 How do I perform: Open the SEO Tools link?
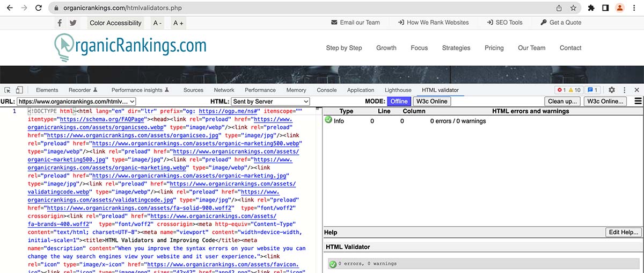pyautogui.click(x=504, y=23)
